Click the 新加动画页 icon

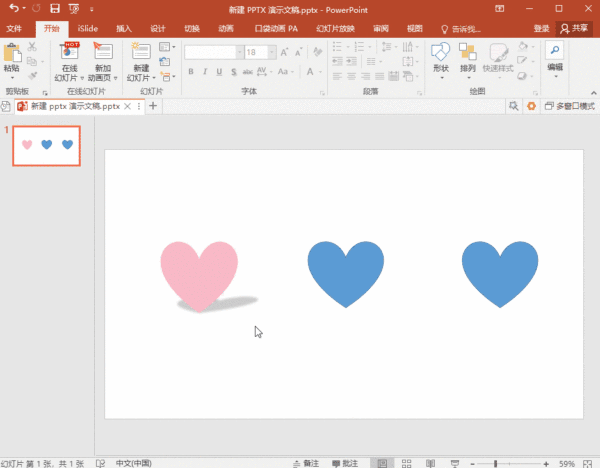coord(103,52)
